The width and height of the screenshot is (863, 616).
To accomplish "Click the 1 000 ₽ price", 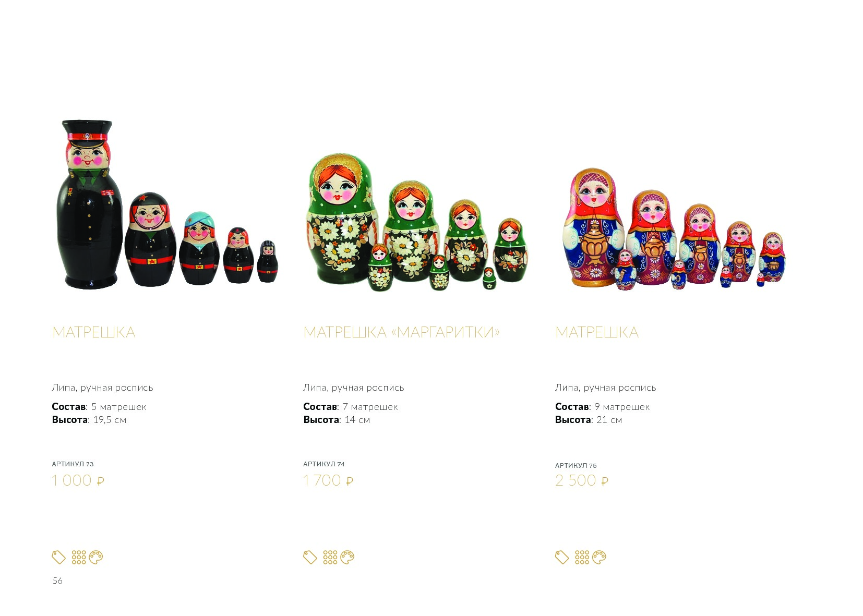I will point(78,480).
